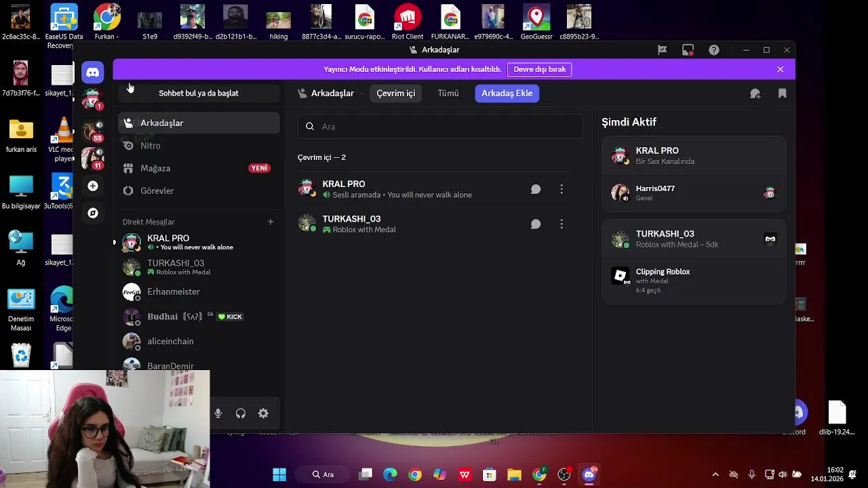The image size is (868, 488).
Task: Open Microsoft Edge from taskbar
Action: pyautogui.click(x=390, y=474)
